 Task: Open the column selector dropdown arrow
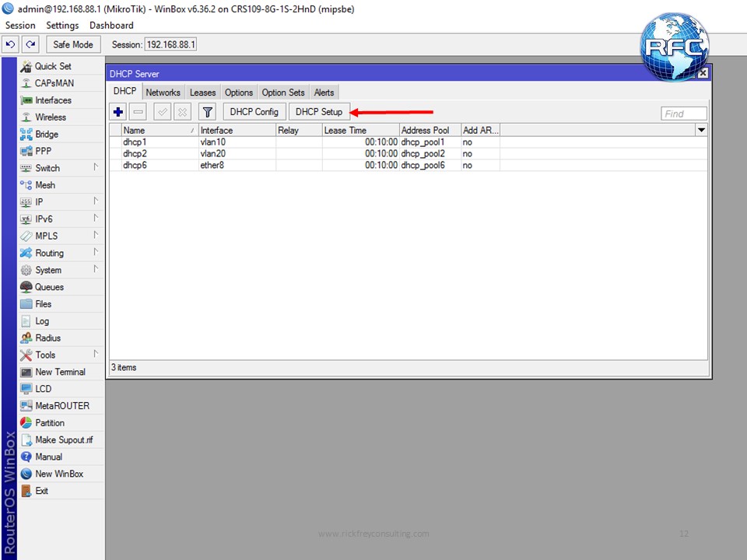701,130
